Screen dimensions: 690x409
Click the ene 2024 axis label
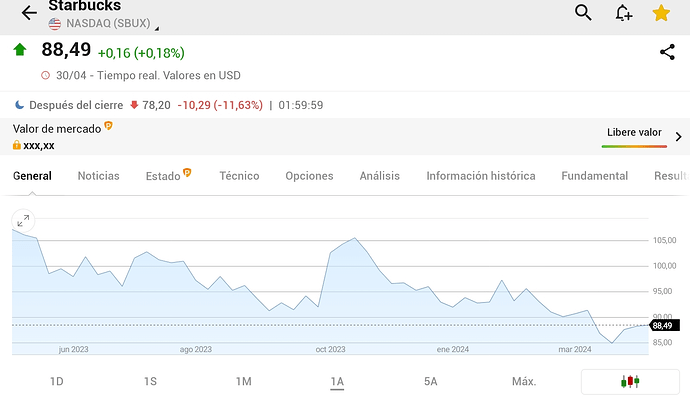453,349
